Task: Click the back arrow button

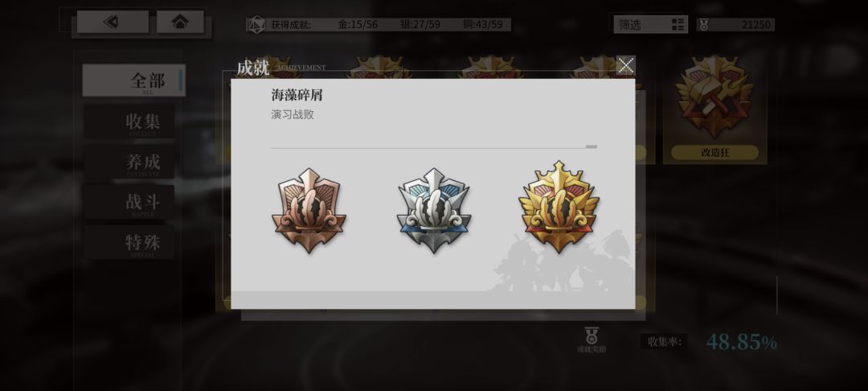Action: (x=113, y=23)
